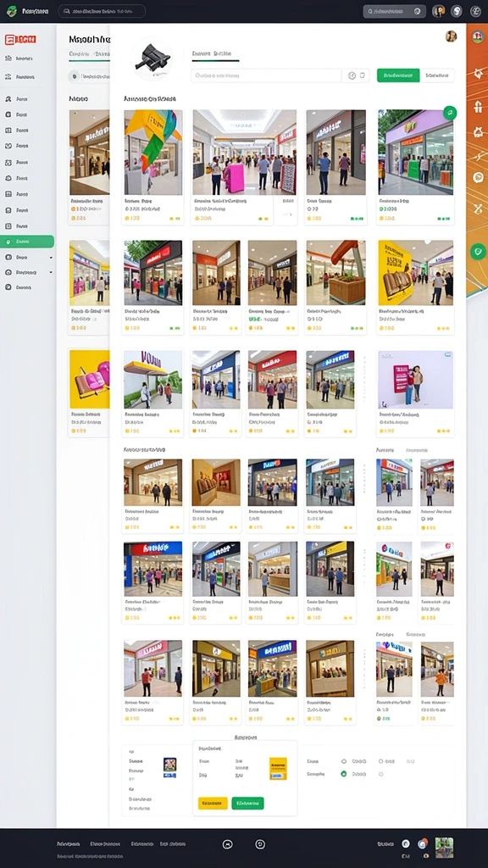Select the first unselected radio option at bottom
This screenshot has height=868, width=488.
[344, 761]
